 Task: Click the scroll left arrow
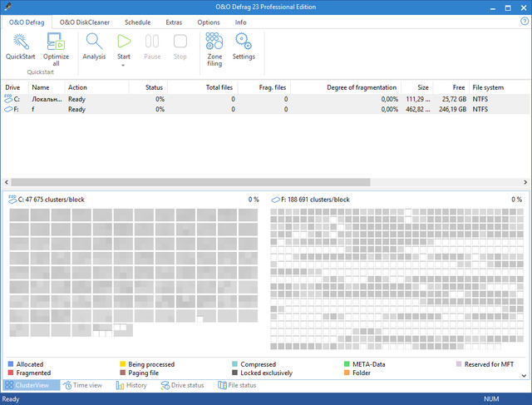(6, 182)
